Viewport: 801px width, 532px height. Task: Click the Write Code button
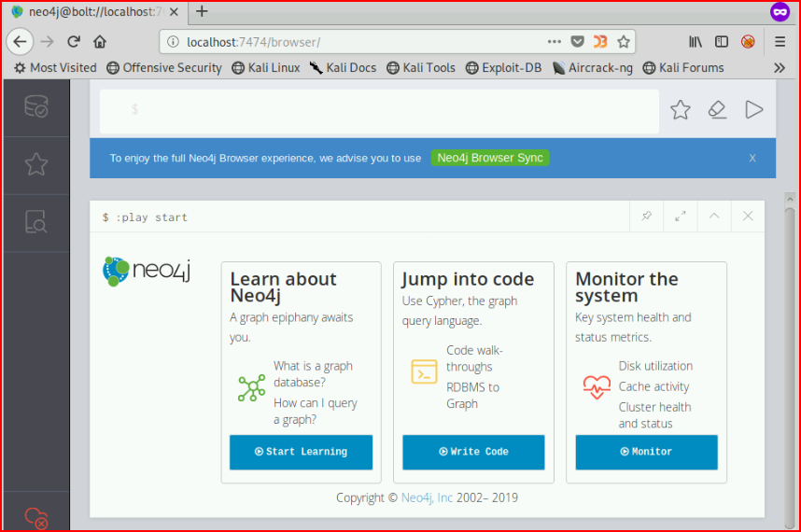tap(473, 452)
